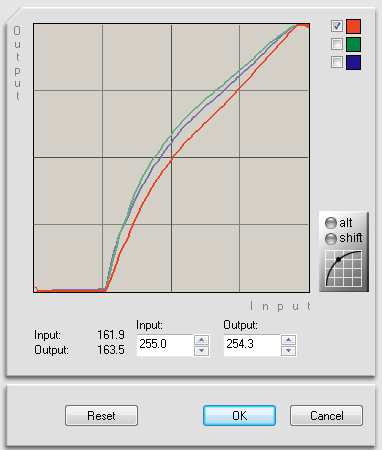The width and height of the screenshot is (382, 450).
Task: Uncheck the red channel checkbox
Action: click(337, 26)
